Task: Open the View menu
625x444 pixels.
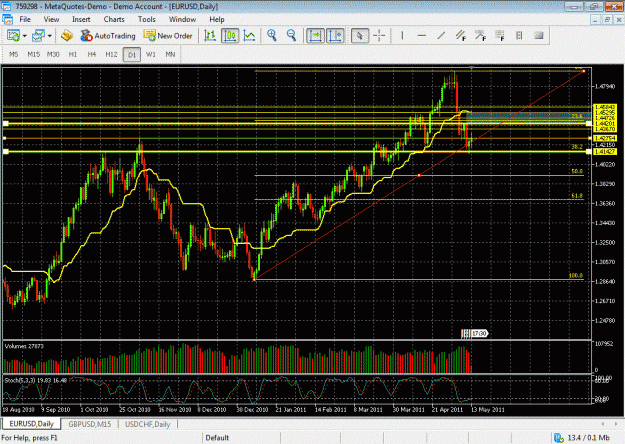Action: tap(51, 19)
